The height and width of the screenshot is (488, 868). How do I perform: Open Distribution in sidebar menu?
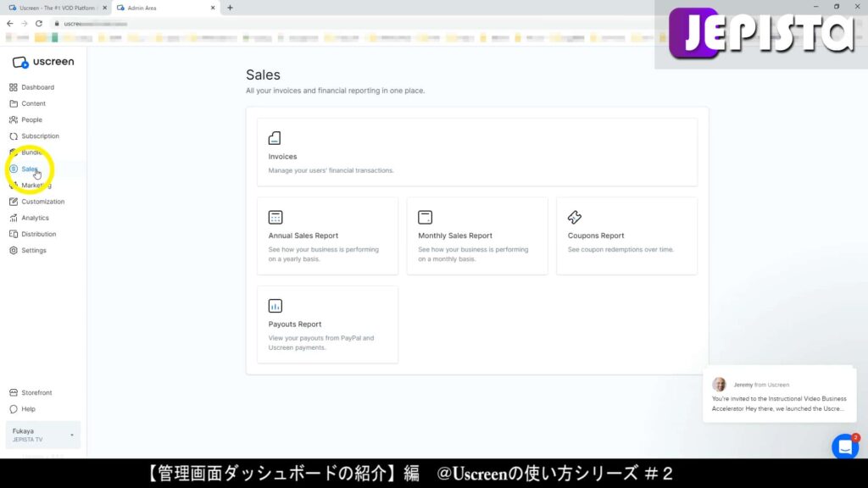(39, 234)
